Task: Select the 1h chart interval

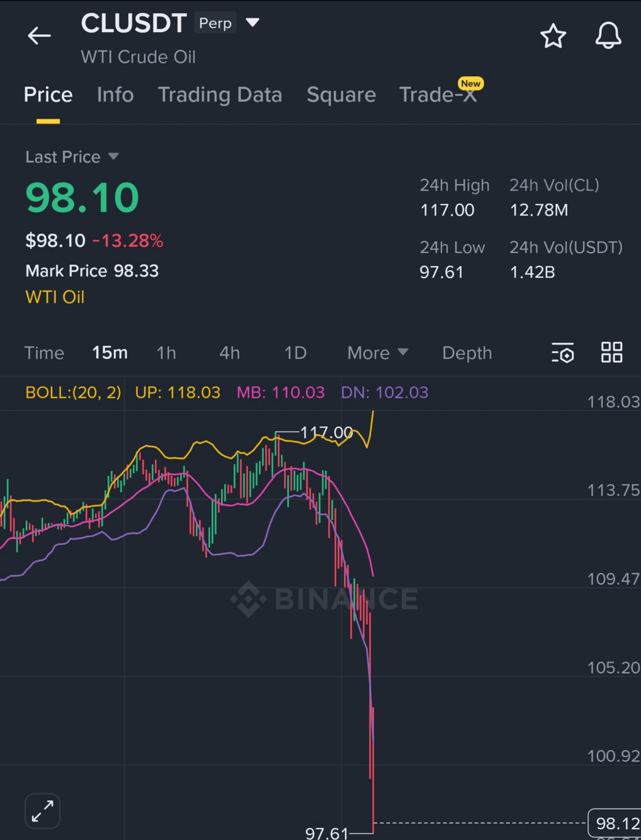Action: [166, 353]
